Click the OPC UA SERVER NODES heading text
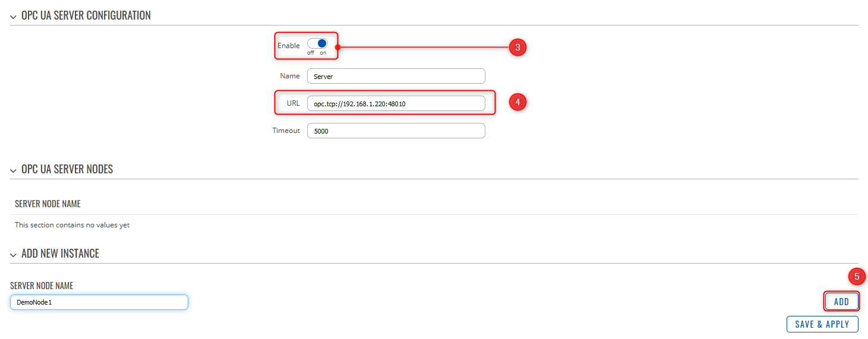The height and width of the screenshot is (339, 868). pyautogui.click(x=67, y=169)
